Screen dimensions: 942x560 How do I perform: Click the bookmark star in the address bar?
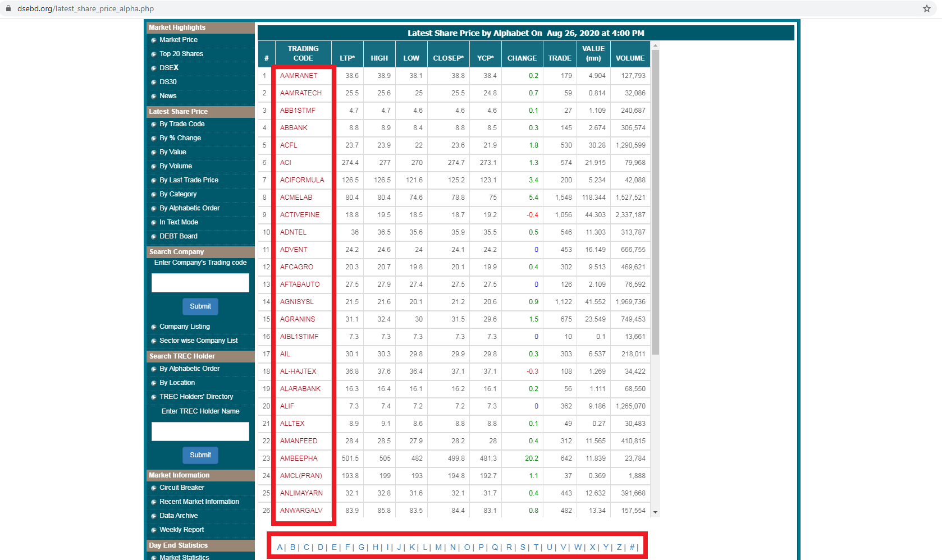tap(927, 8)
